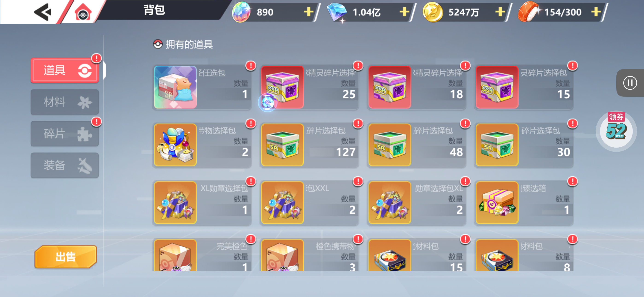
Task: Click the orange 出售 sell button
Action: 65,257
